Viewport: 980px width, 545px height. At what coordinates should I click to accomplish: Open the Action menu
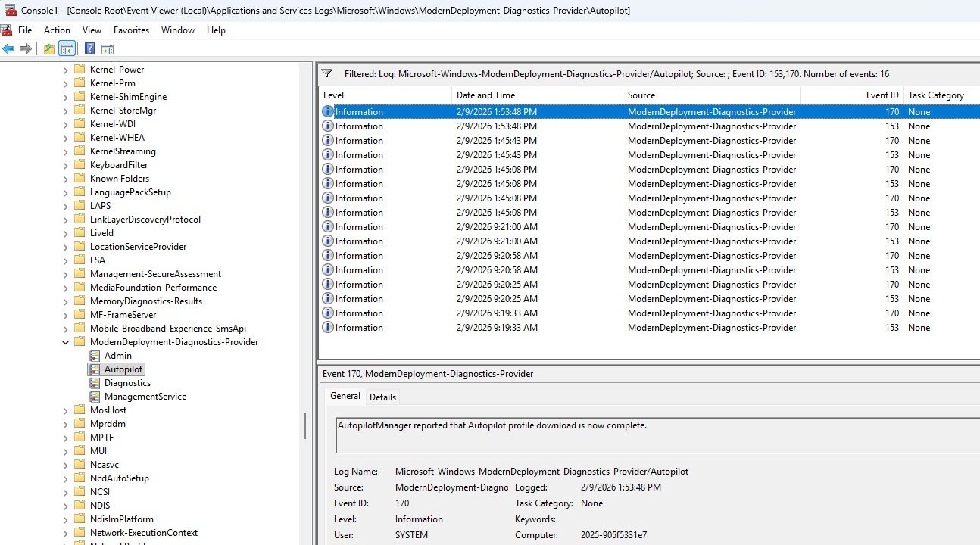tap(57, 30)
